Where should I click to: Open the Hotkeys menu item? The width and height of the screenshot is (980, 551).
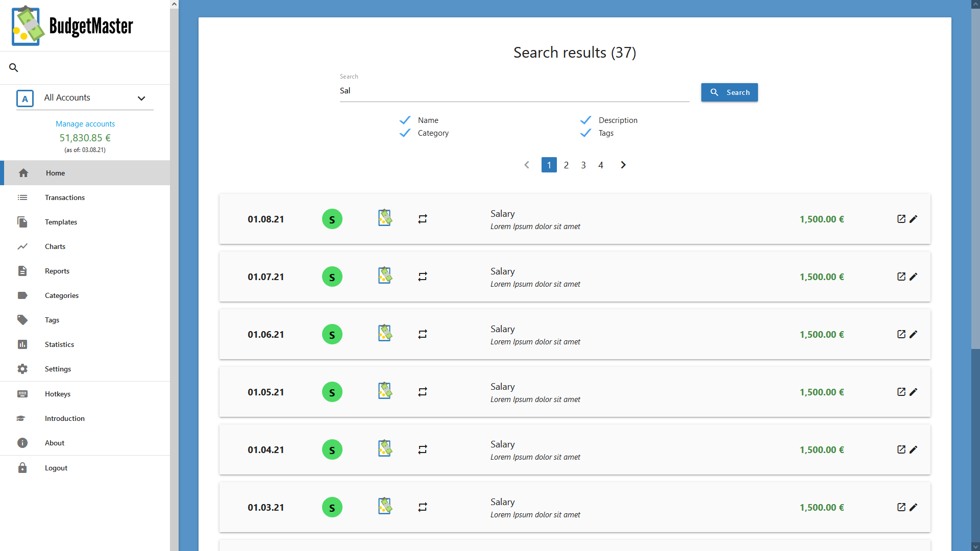coord(85,394)
